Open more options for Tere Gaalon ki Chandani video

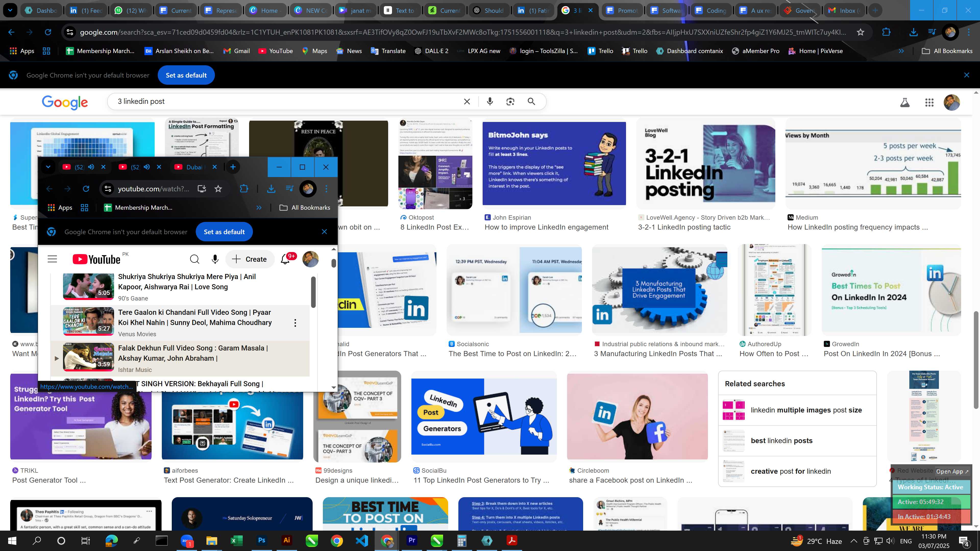tap(295, 323)
